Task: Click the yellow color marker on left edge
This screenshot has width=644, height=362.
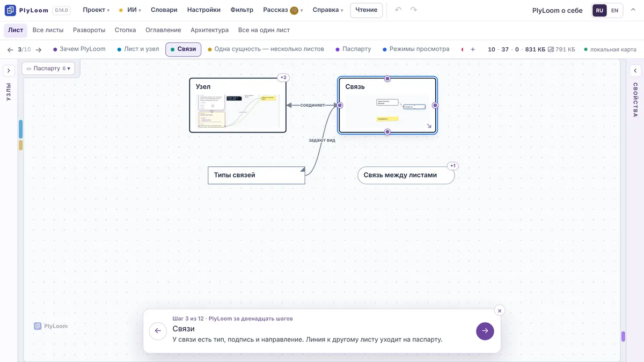Action: tap(20, 145)
